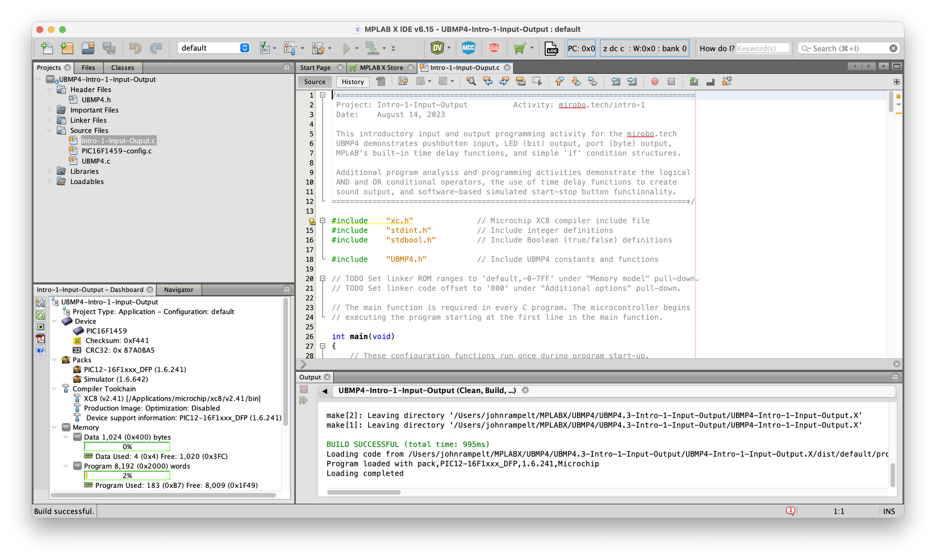Click the New Project toolbar icon
Image resolution: width=936 pixels, height=560 pixels.
point(67,48)
